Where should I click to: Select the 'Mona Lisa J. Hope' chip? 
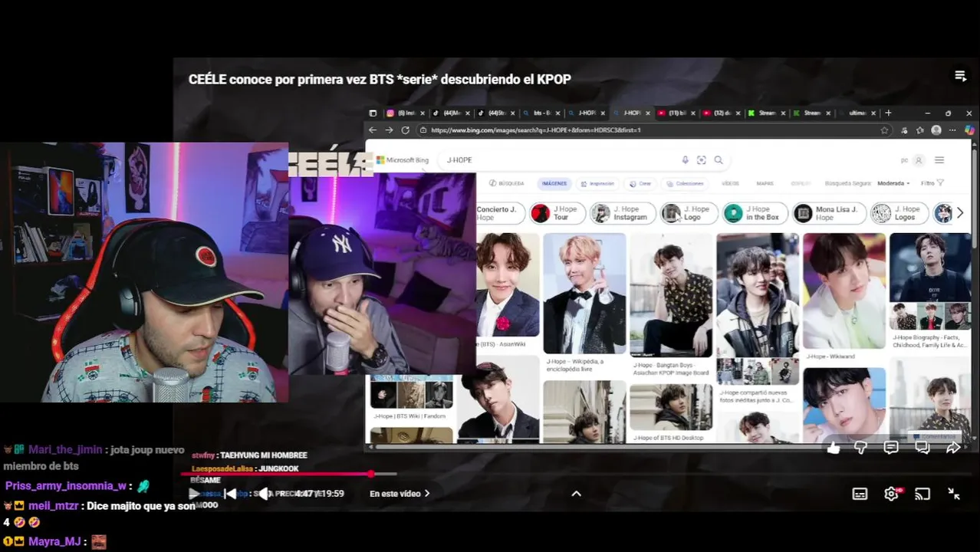tap(829, 213)
